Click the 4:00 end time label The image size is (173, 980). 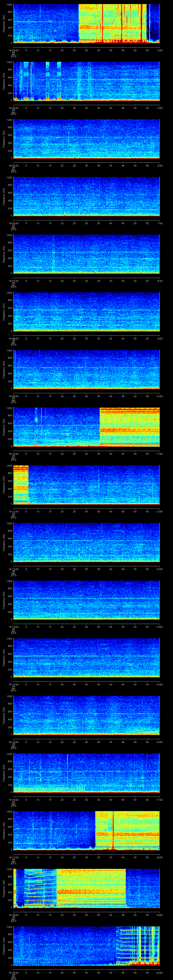point(160,50)
